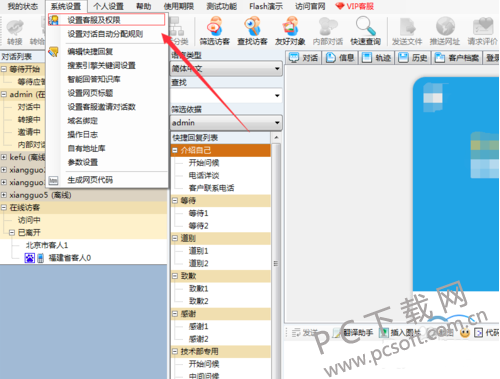Collapse the 等待开始 node
500x379 pixels.
(x=4, y=69)
